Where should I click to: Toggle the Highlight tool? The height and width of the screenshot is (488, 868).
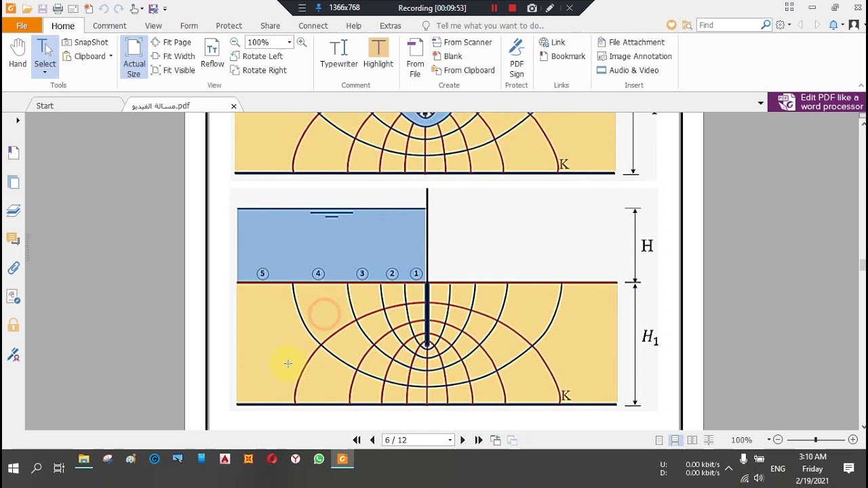378,54
